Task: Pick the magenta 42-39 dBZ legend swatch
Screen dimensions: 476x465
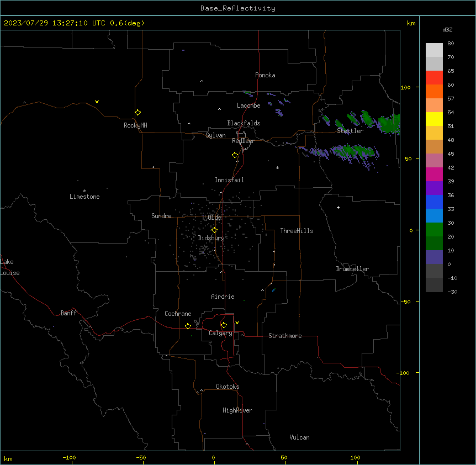Action: pyautogui.click(x=434, y=174)
